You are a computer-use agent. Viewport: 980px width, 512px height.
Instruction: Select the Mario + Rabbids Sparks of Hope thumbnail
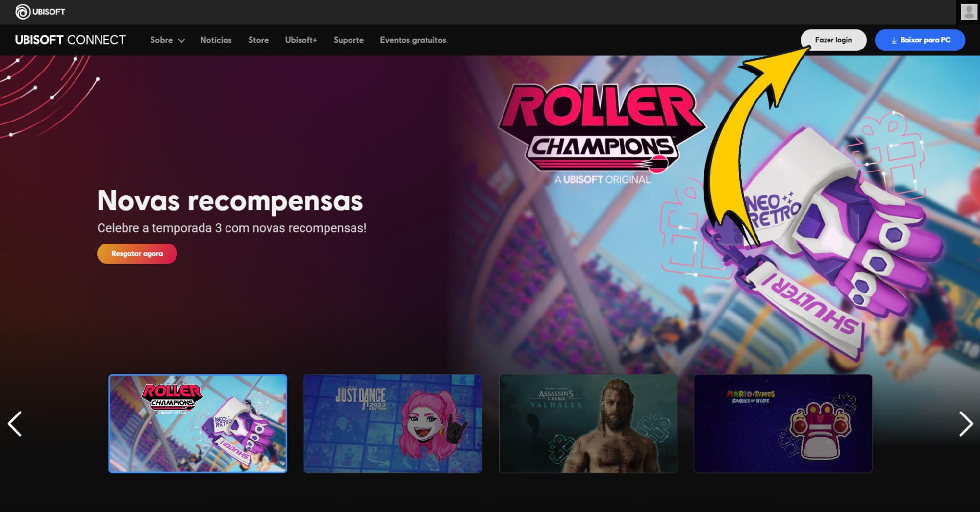(782, 424)
